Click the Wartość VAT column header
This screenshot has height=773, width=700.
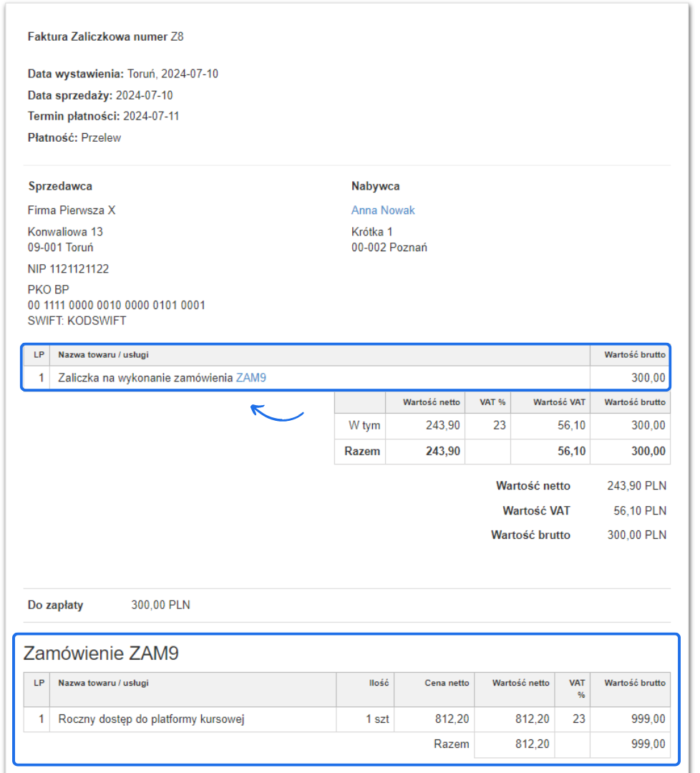coord(558,402)
